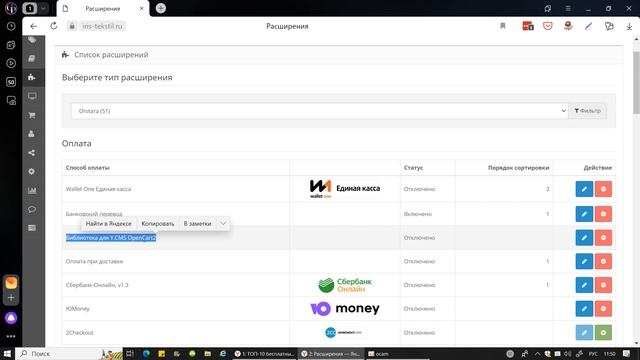This screenshot has width=640, height=360.
Task: Open Alice assistant purple icon
Action: [x=11, y=318]
